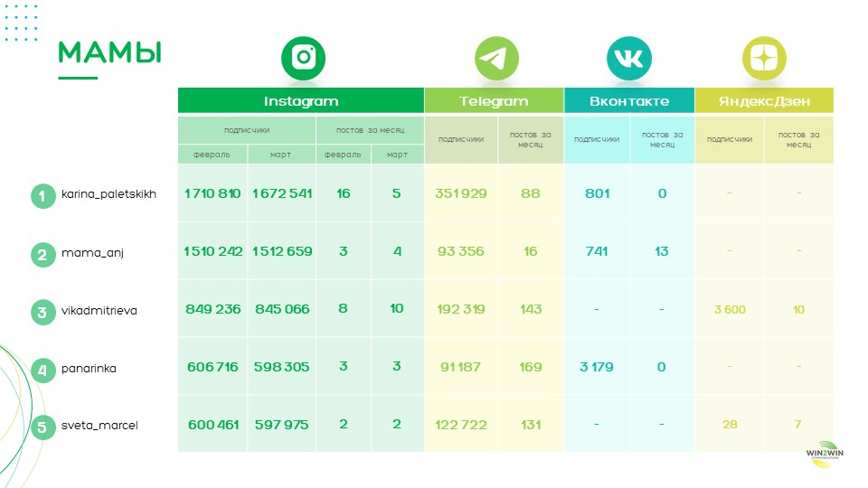Select the Instagram column header

point(301,101)
